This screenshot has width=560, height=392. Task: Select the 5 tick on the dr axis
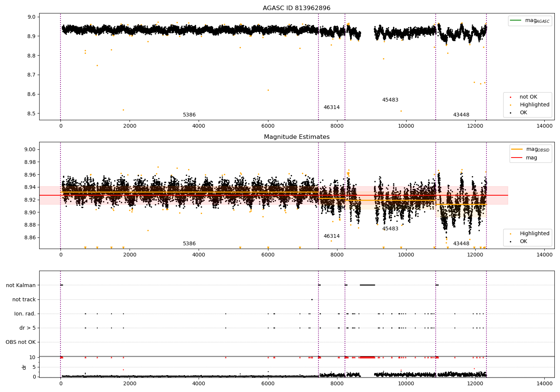(34, 367)
